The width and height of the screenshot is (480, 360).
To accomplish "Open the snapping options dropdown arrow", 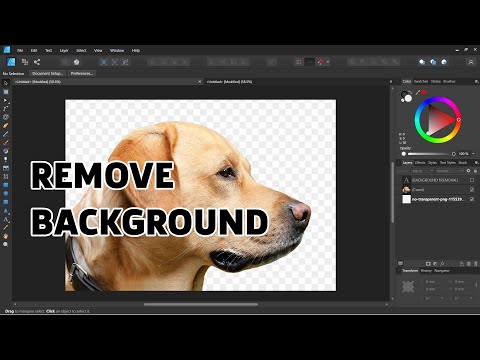I will click(x=328, y=62).
